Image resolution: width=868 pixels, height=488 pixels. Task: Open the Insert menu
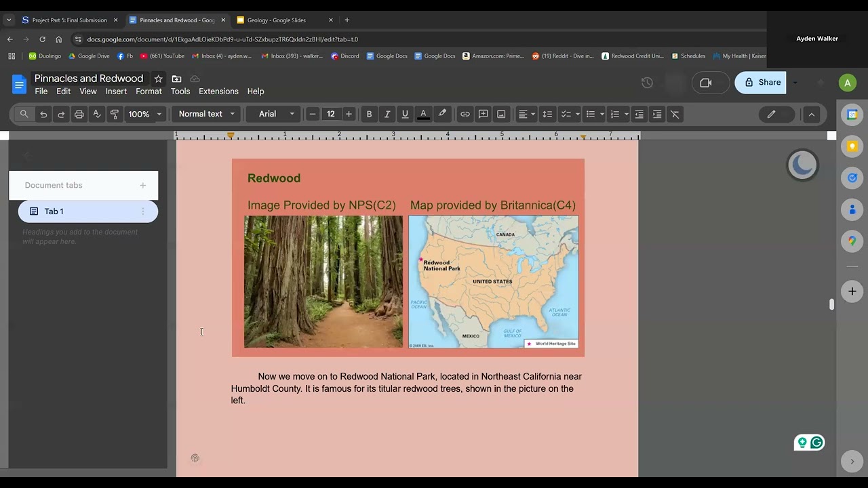tap(116, 91)
